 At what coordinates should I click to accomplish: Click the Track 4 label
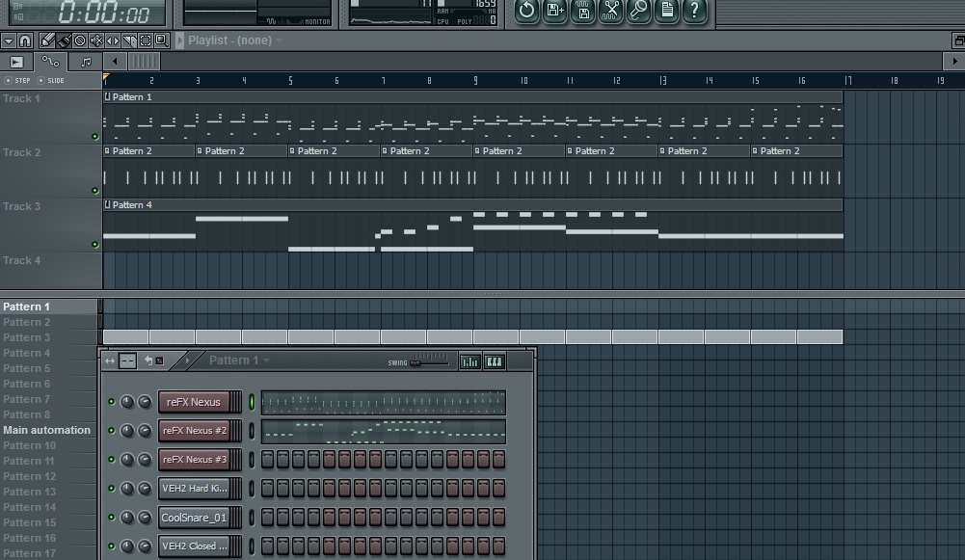pyautogui.click(x=21, y=261)
